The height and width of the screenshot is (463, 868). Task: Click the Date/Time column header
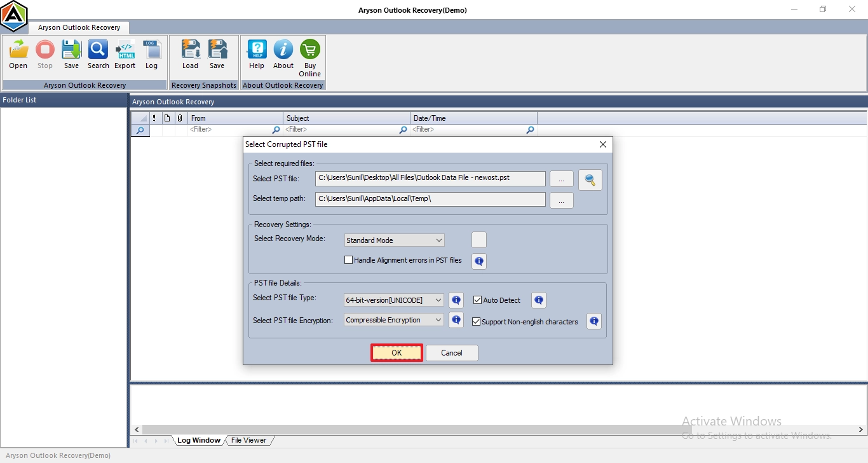474,118
